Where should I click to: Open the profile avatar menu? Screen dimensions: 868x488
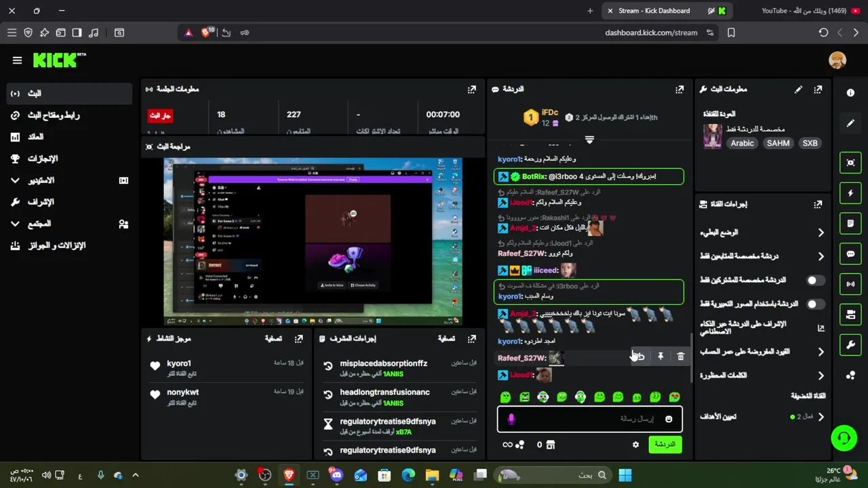837,60
